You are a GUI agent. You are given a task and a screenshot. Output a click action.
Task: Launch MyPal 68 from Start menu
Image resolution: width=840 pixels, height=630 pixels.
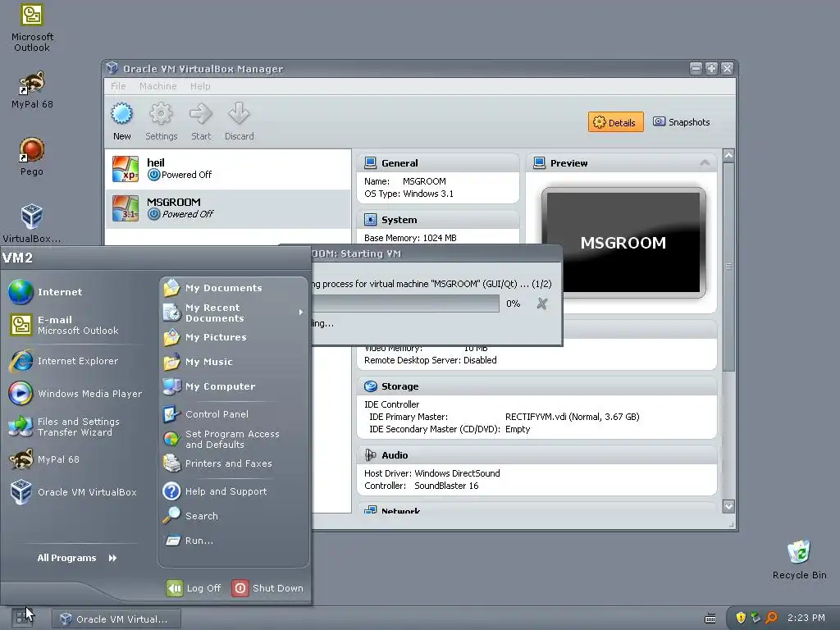coord(75,459)
